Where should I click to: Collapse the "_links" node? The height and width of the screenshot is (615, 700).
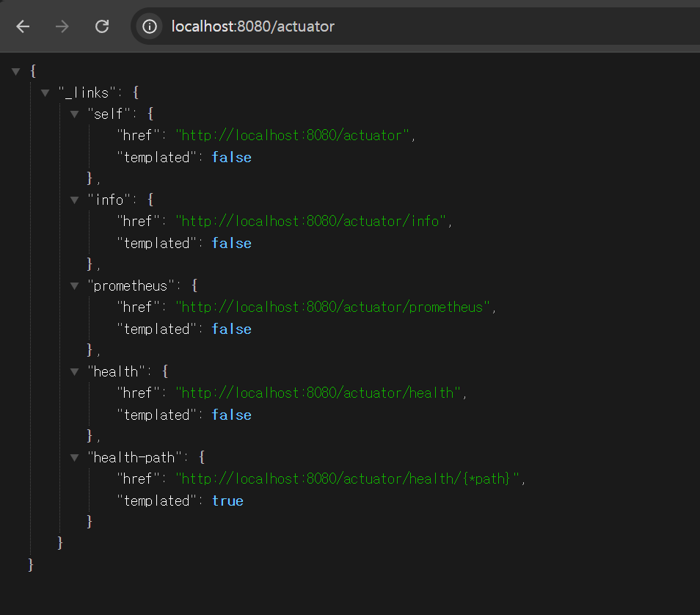(45, 93)
